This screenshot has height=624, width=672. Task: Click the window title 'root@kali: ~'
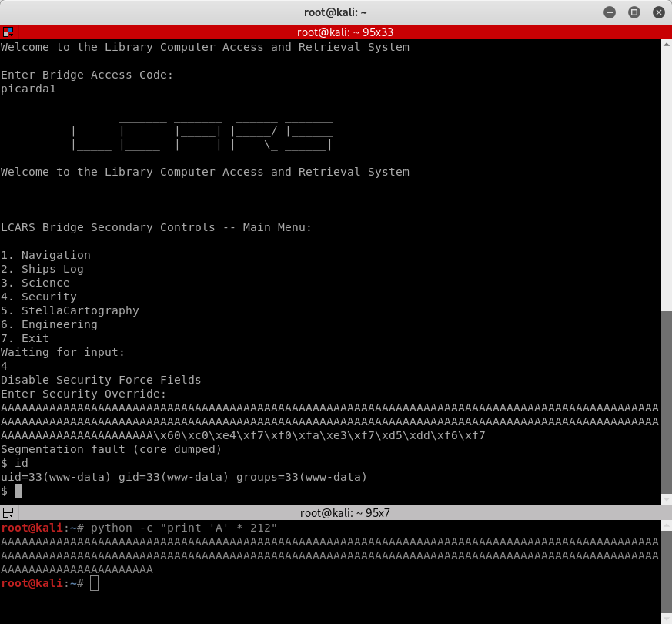point(336,12)
